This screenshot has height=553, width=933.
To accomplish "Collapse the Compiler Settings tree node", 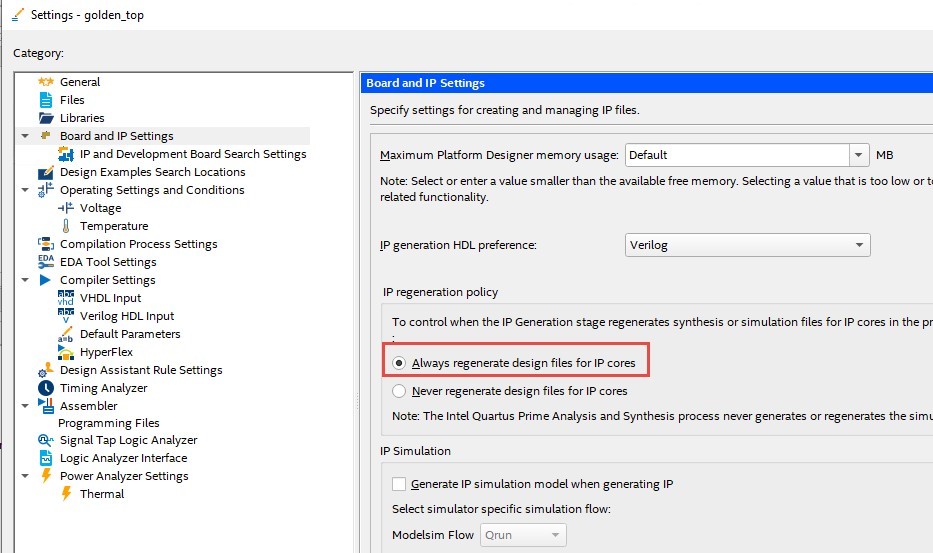I will pyautogui.click(x=24, y=280).
